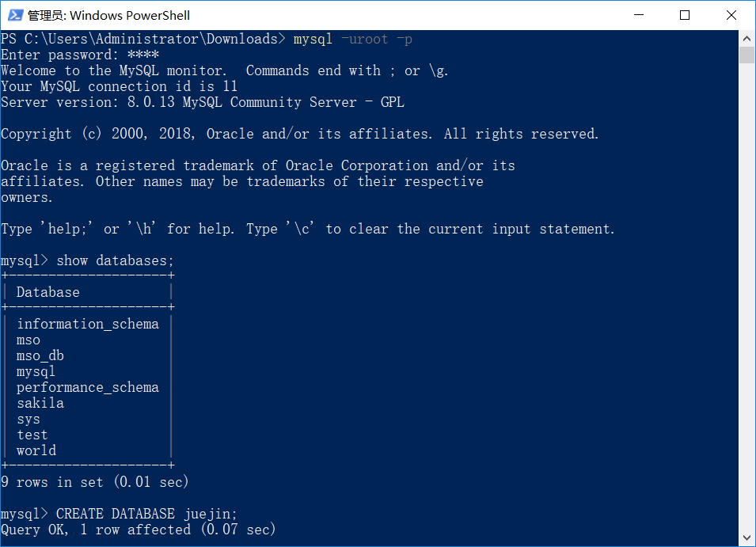Click the 'Database' column header text
This screenshot has width=756, height=547.
[x=48, y=292]
